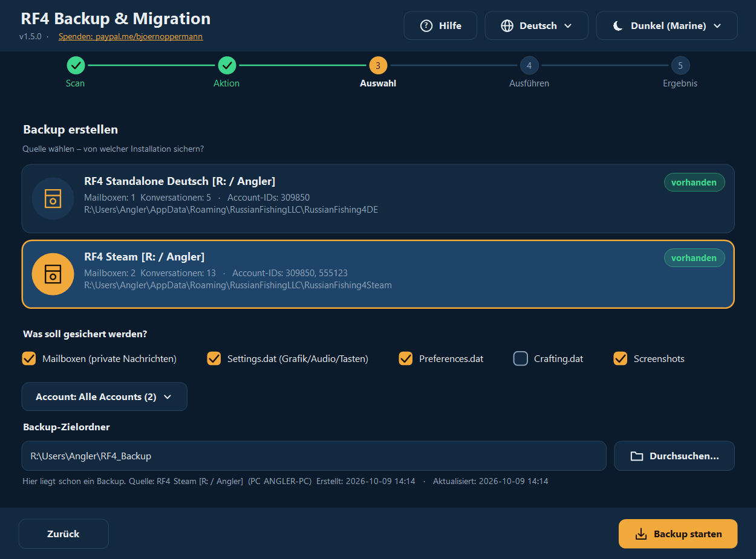The image size is (756, 559).
Task: Click the question mark help icon
Action: (426, 26)
